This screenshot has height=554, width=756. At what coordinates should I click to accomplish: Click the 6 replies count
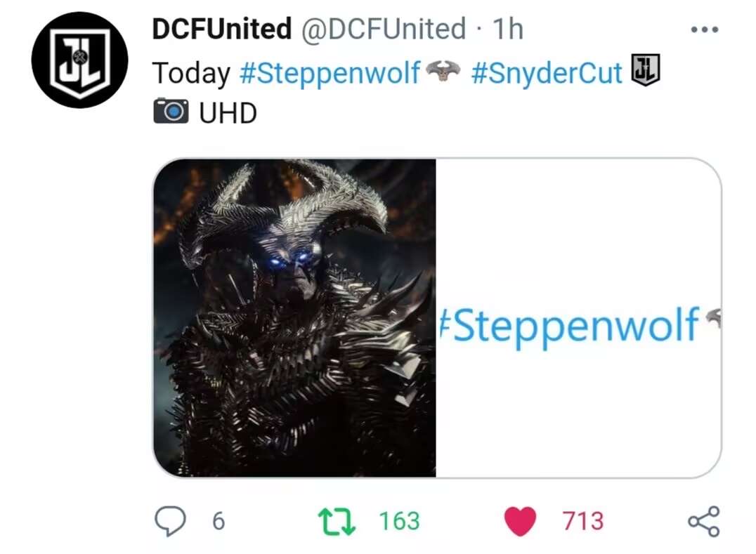tap(219, 521)
